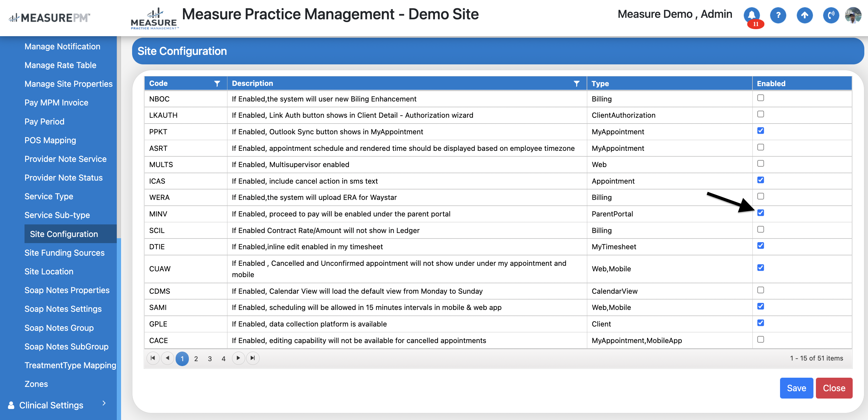Go to next page using arrow icon
The height and width of the screenshot is (420, 868).
[x=238, y=358]
